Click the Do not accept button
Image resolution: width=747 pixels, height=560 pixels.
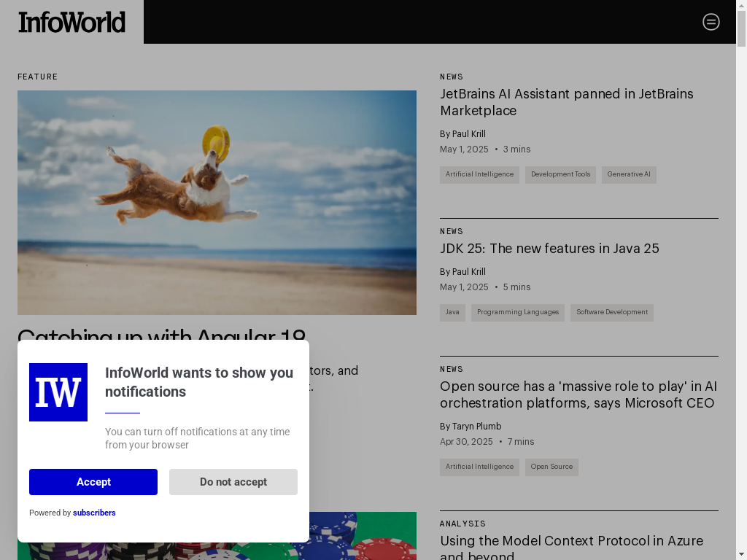point(233,482)
